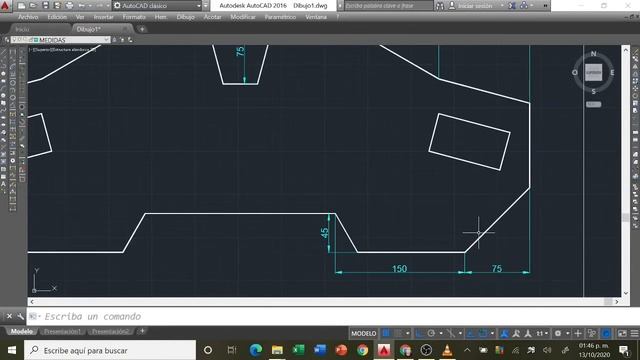Screen dimensions: 640x360
Task: Click the Plot/Print icon in the quick access toolbar
Action: coord(69,6)
